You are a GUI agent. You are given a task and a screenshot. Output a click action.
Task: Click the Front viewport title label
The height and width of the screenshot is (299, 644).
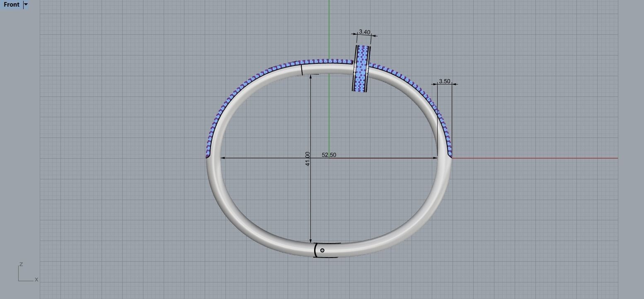tap(11, 5)
